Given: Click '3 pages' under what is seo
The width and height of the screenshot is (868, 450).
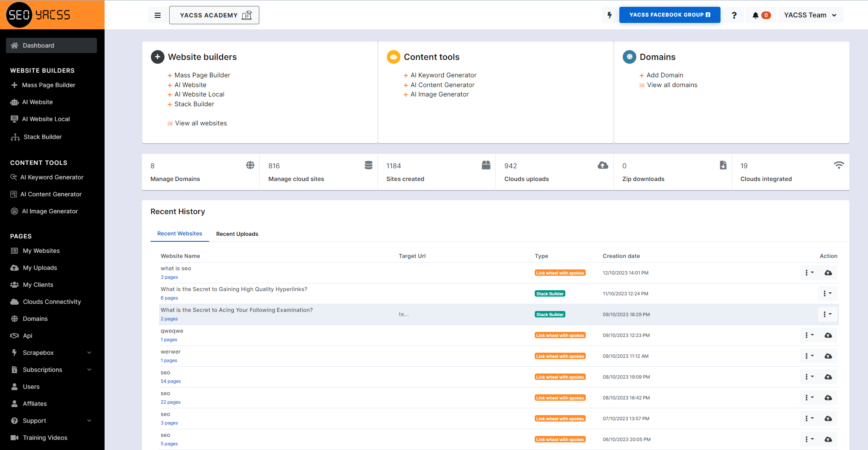Looking at the screenshot, I should click(169, 277).
